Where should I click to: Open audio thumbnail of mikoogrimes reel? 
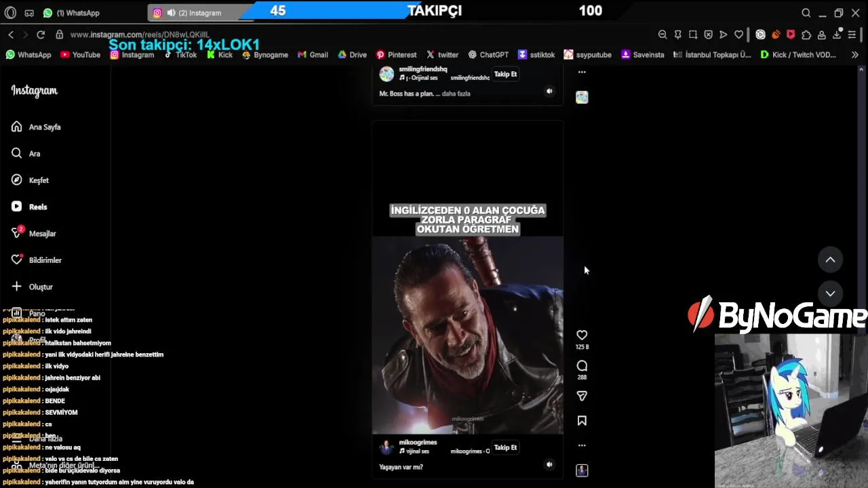coord(582,470)
